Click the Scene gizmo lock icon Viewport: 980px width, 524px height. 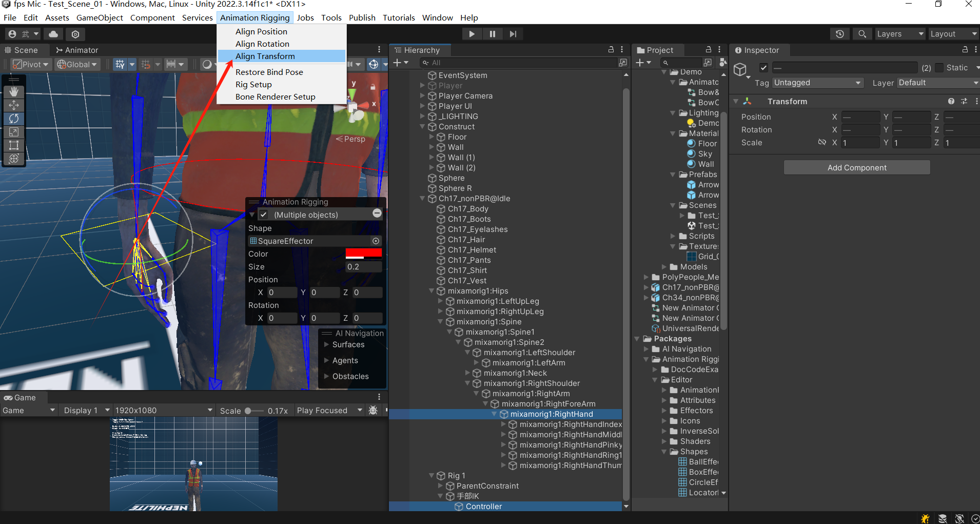pos(373,87)
